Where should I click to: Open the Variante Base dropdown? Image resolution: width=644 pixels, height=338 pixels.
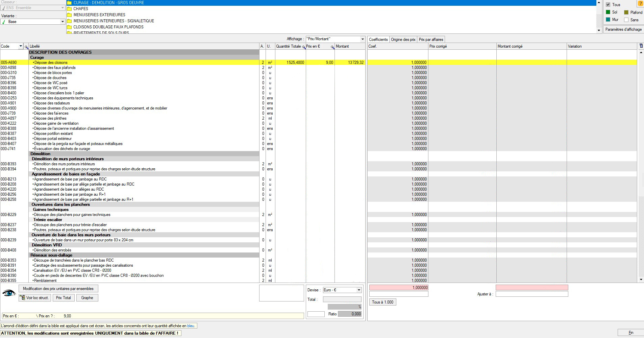63,22
